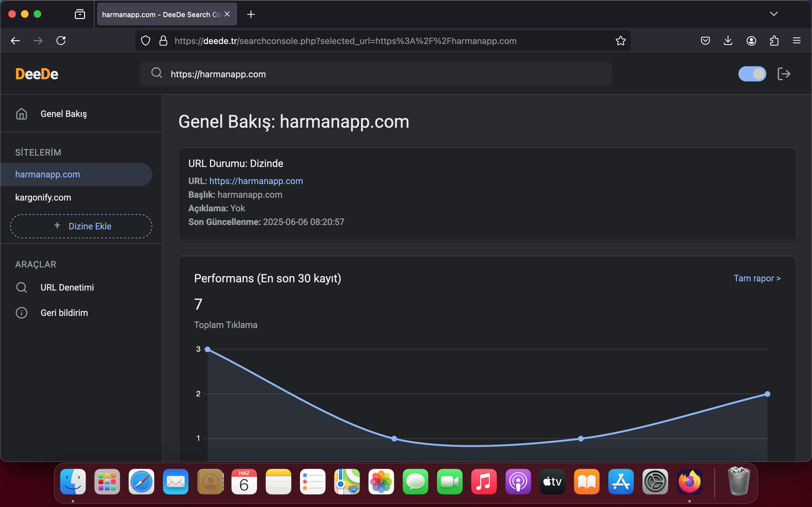The height and width of the screenshot is (507, 812).
Task: Open Firefox hamburger application menu
Action: (796, 41)
